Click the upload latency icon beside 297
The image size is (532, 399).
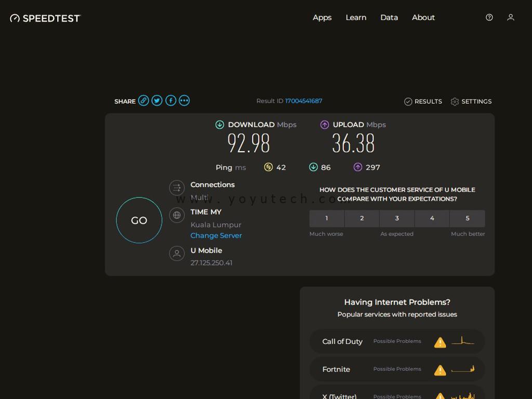click(x=357, y=167)
